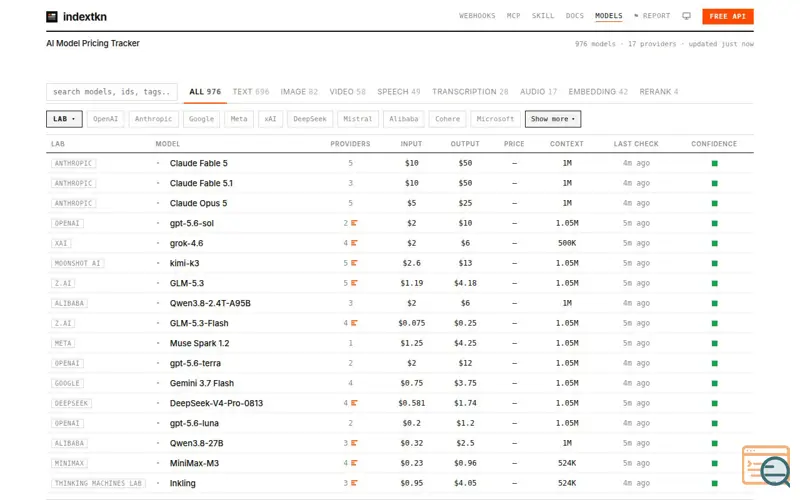Switch to the IMAGE 82 tab

pos(299,92)
